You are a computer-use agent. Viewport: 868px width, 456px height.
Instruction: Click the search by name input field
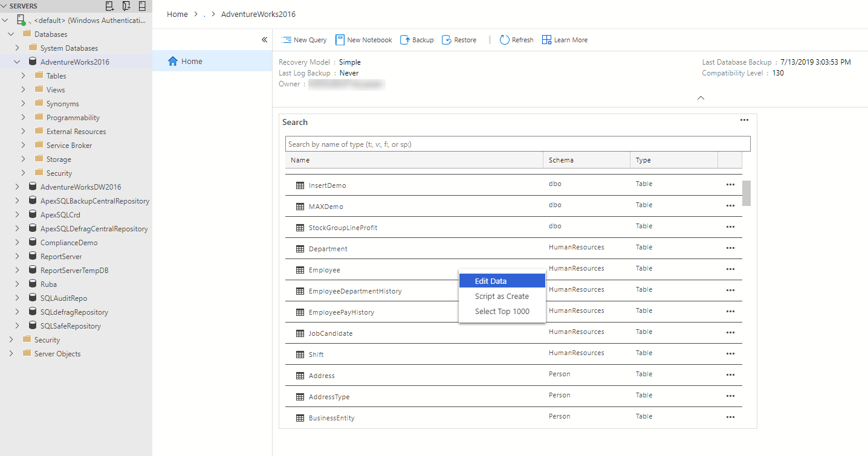coord(517,144)
